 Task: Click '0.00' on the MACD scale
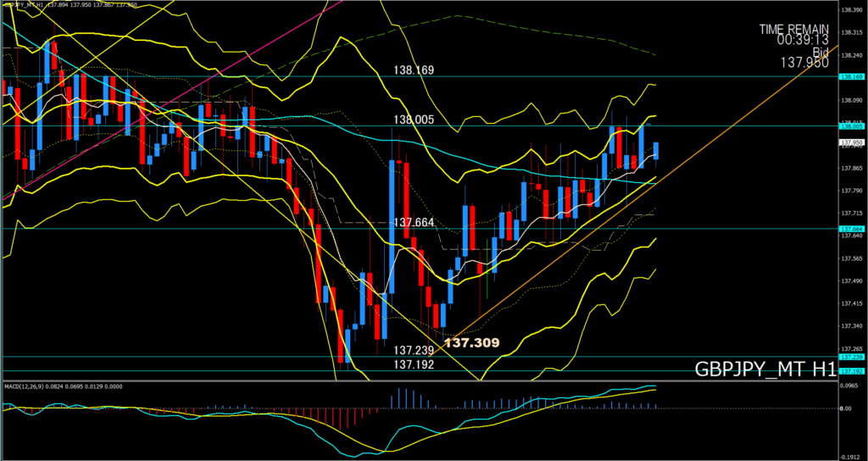[x=847, y=408]
